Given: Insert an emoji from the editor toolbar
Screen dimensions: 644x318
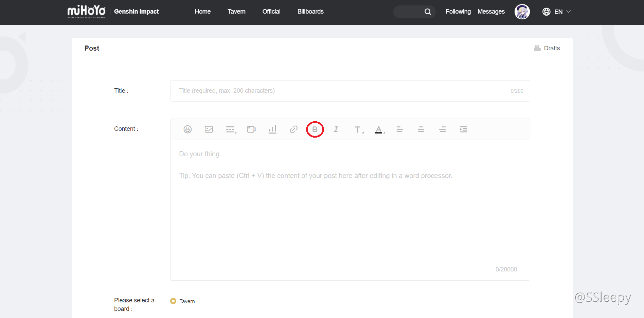Looking at the screenshot, I should coord(187,129).
